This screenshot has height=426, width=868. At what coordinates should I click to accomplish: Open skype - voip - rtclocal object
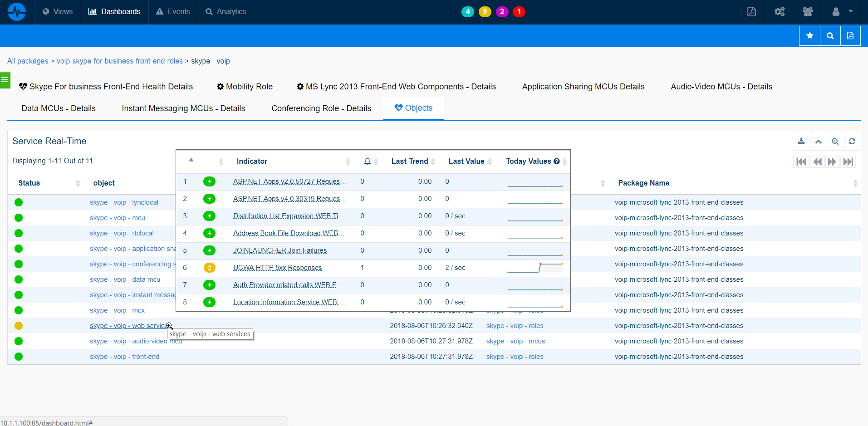(x=122, y=233)
